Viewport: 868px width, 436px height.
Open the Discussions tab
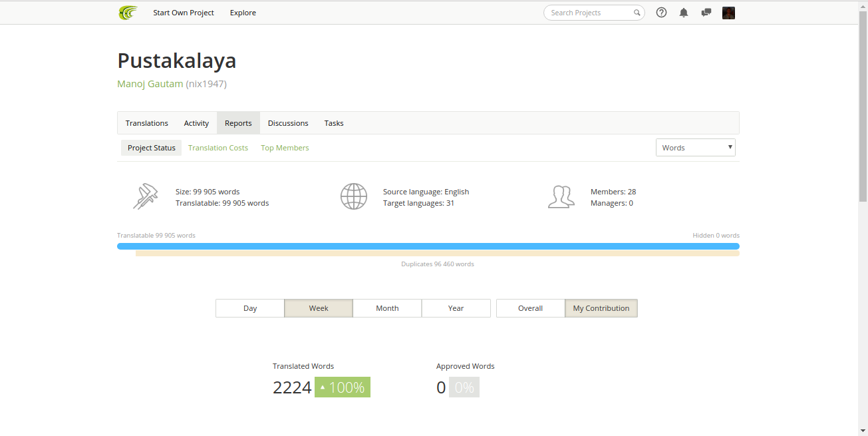pos(288,123)
